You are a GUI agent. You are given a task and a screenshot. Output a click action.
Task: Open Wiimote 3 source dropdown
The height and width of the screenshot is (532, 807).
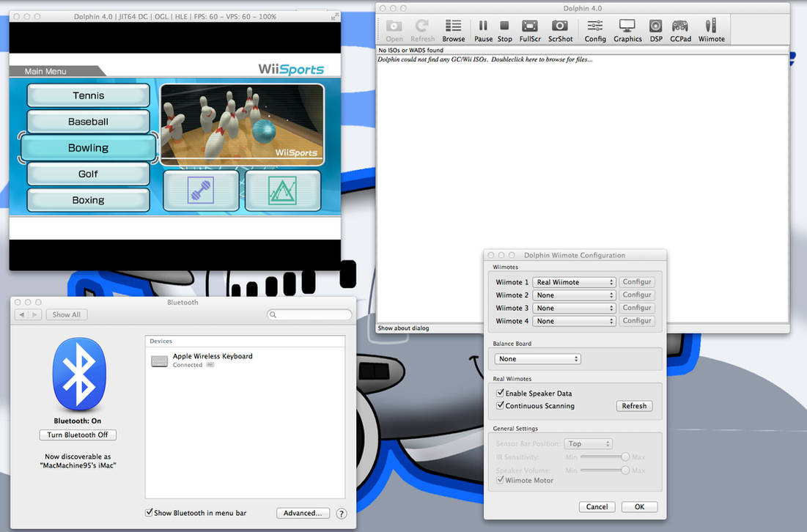point(574,309)
